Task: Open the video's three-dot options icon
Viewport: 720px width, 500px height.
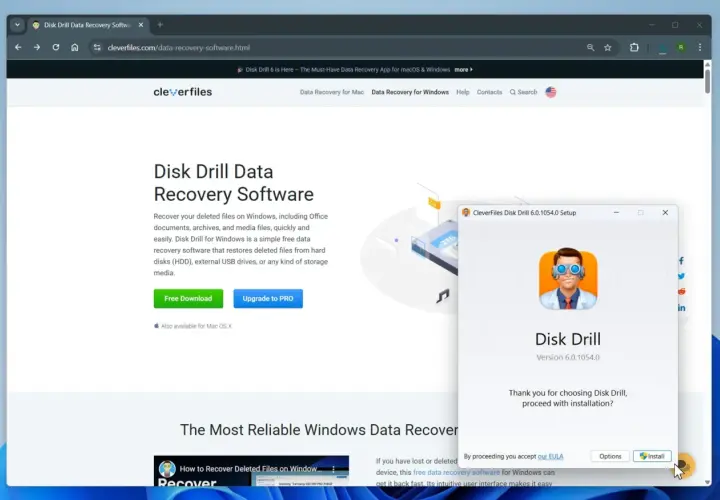Action: tap(333, 469)
